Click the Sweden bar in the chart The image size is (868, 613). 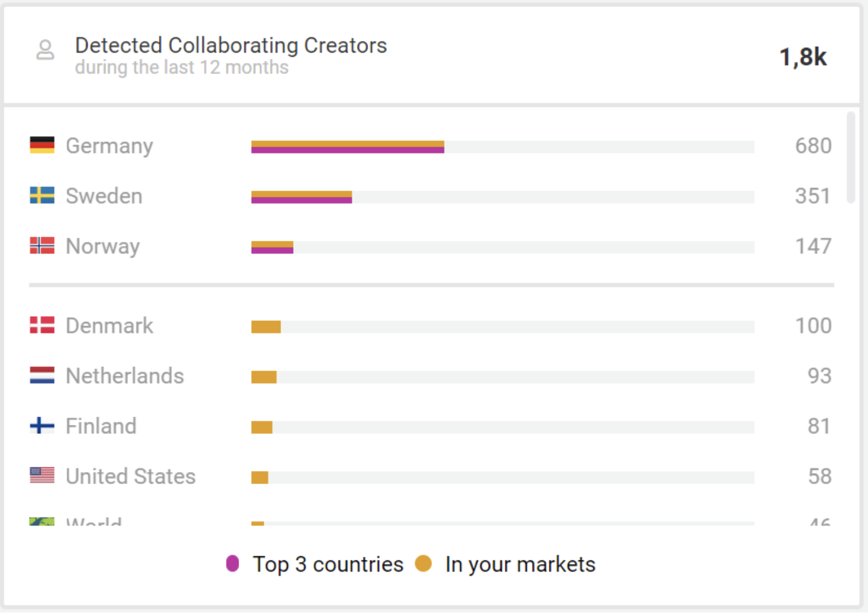(x=301, y=197)
